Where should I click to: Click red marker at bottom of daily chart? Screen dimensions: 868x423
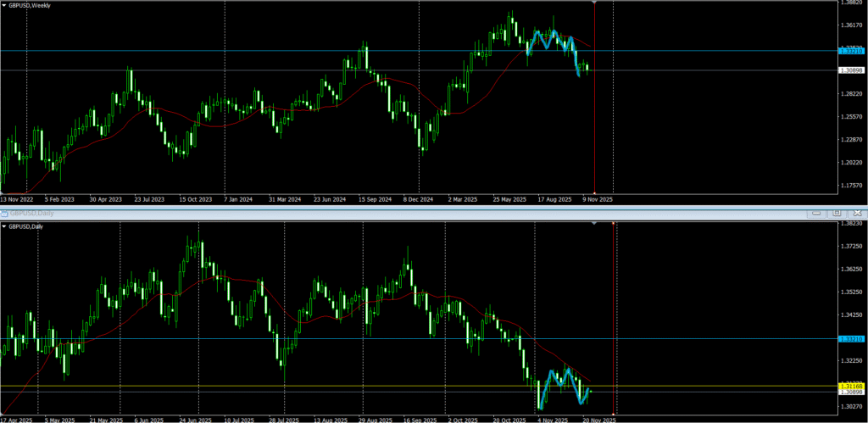614,413
